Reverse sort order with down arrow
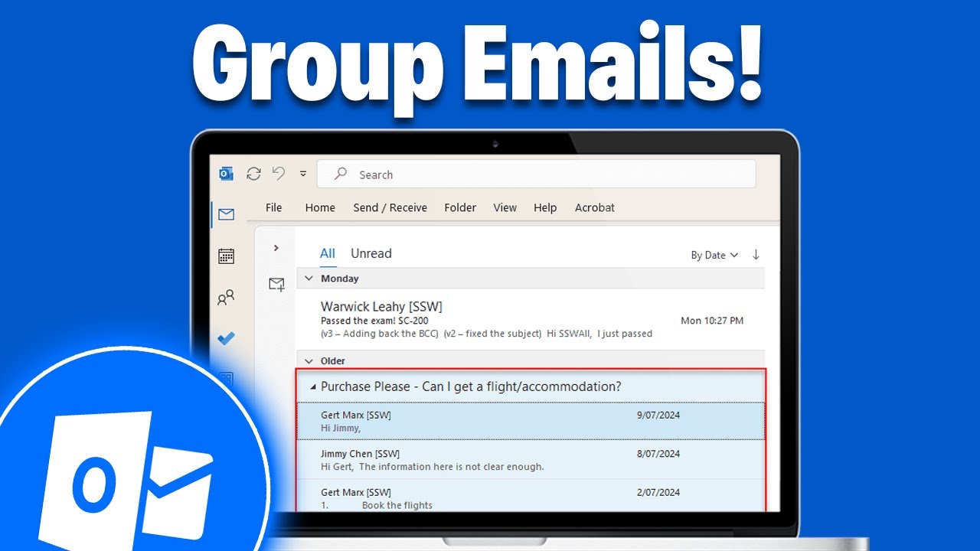This screenshot has width=980, height=551. tap(756, 255)
